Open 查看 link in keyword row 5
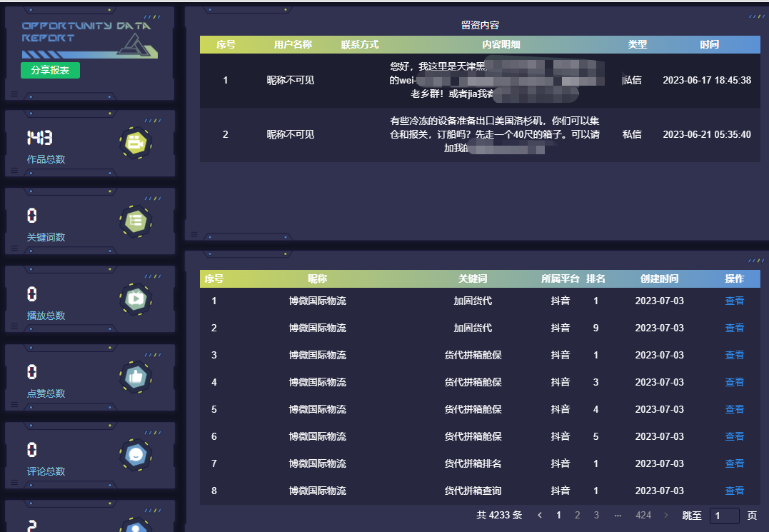 coord(734,409)
